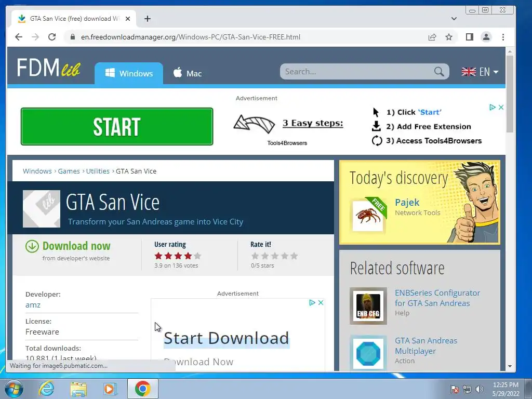
Task: Open GTA San Andreas Multiplayer link
Action: click(x=426, y=345)
